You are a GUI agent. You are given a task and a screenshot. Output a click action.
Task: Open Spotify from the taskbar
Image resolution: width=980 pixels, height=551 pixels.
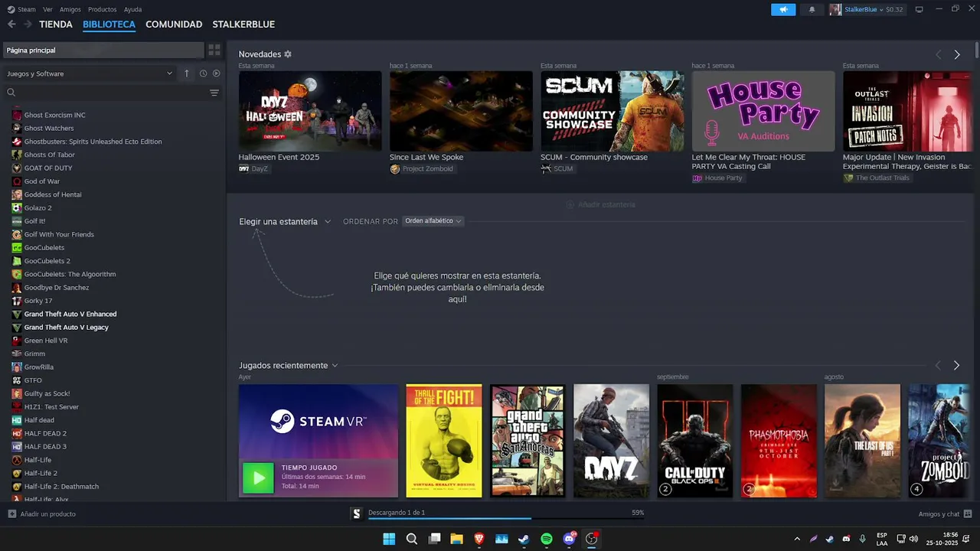547,539
